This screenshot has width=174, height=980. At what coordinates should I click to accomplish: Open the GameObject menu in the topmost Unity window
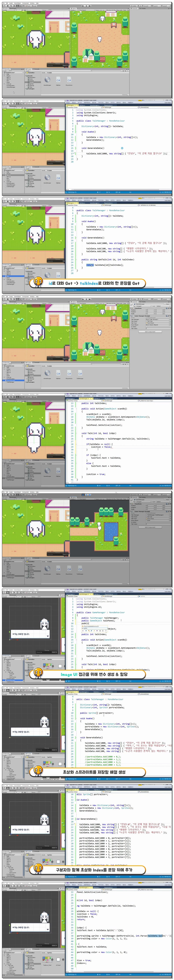[x=17, y=3]
